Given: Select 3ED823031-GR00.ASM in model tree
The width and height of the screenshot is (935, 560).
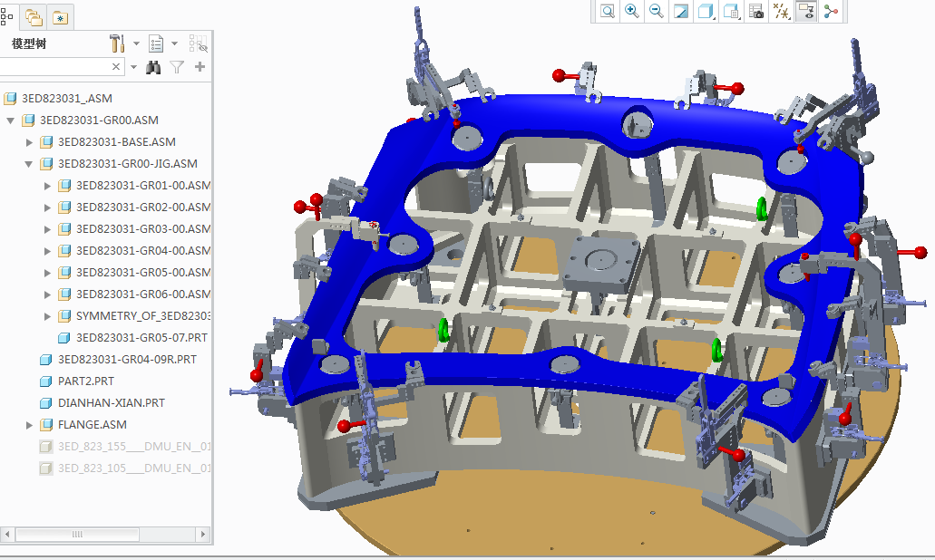Looking at the screenshot, I should (x=99, y=121).
